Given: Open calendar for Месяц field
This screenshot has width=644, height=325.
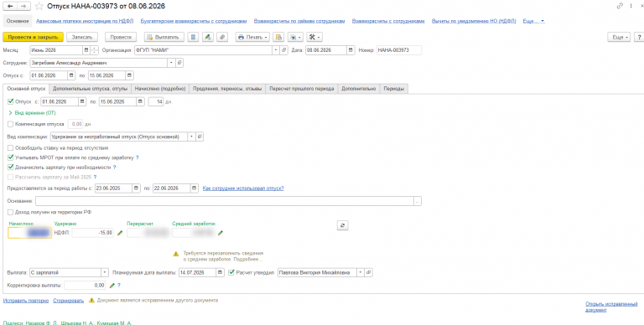Looking at the screenshot, I should pos(86,50).
